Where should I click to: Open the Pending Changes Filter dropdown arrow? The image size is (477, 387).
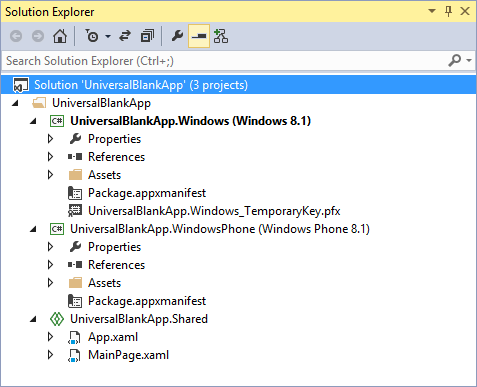point(108,36)
